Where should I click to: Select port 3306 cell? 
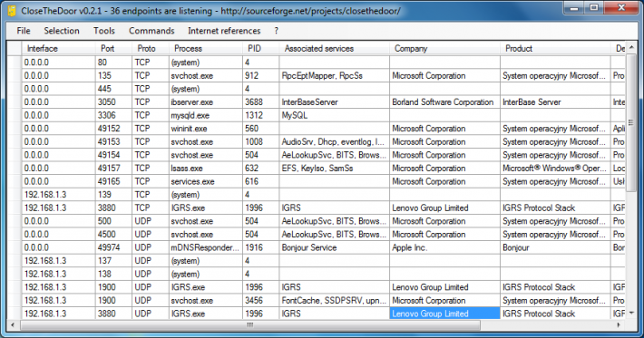[113, 115]
